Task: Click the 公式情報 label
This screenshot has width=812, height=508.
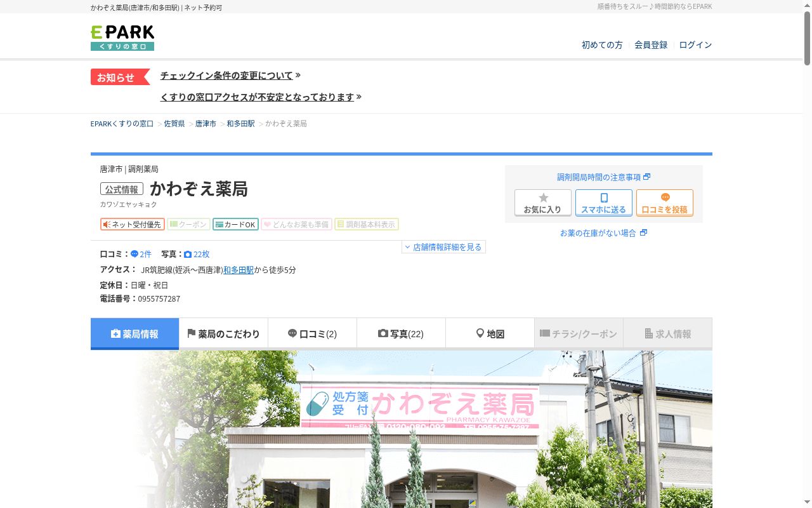Action: [122, 189]
